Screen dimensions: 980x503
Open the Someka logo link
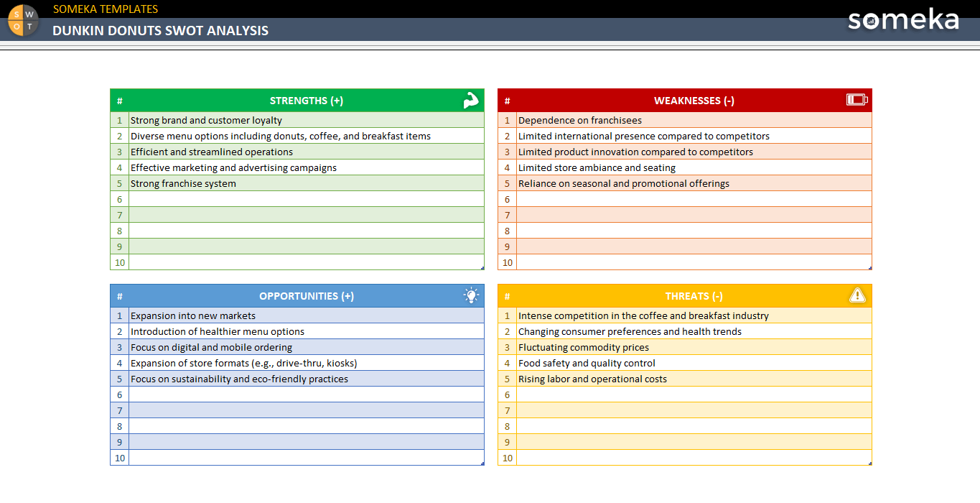tap(903, 19)
